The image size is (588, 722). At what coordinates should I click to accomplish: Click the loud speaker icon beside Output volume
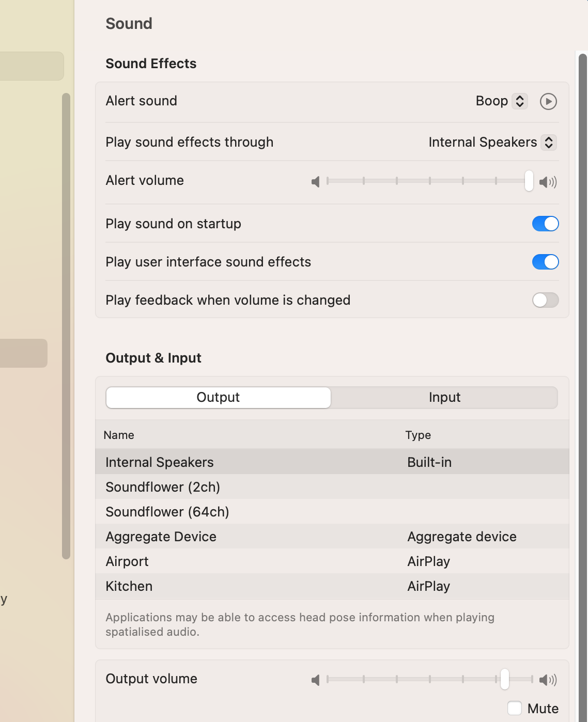548,680
